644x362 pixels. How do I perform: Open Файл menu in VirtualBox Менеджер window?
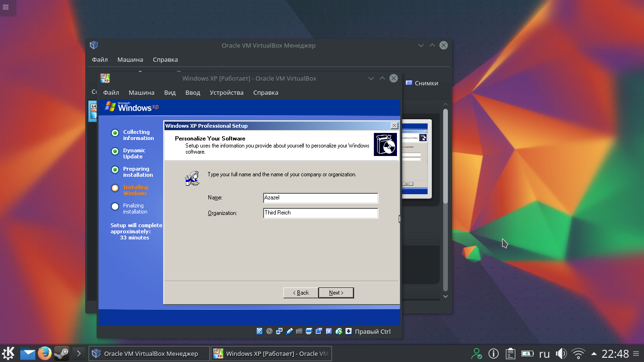[100, 59]
